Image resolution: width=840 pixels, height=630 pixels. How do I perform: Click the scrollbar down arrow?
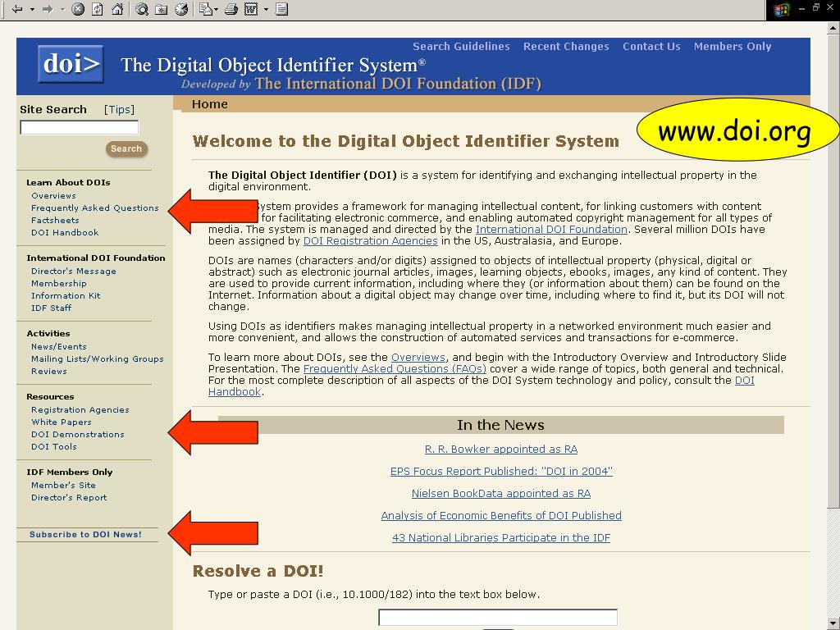click(x=833, y=623)
